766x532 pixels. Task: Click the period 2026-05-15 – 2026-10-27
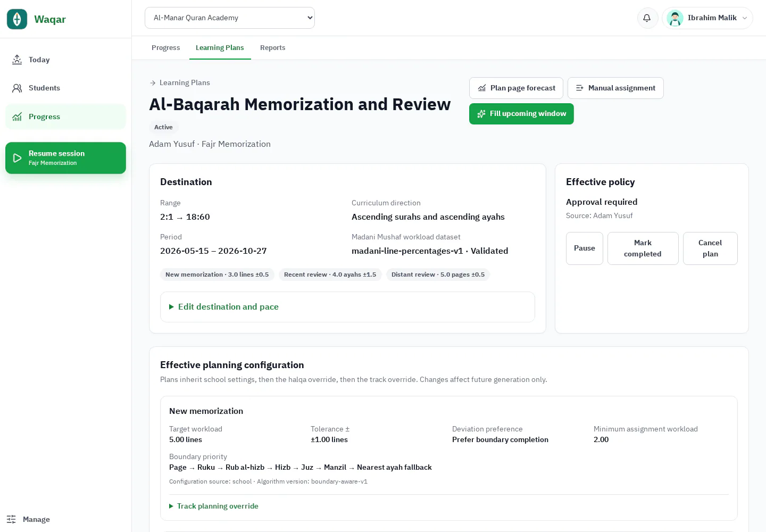pyautogui.click(x=213, y=251)
